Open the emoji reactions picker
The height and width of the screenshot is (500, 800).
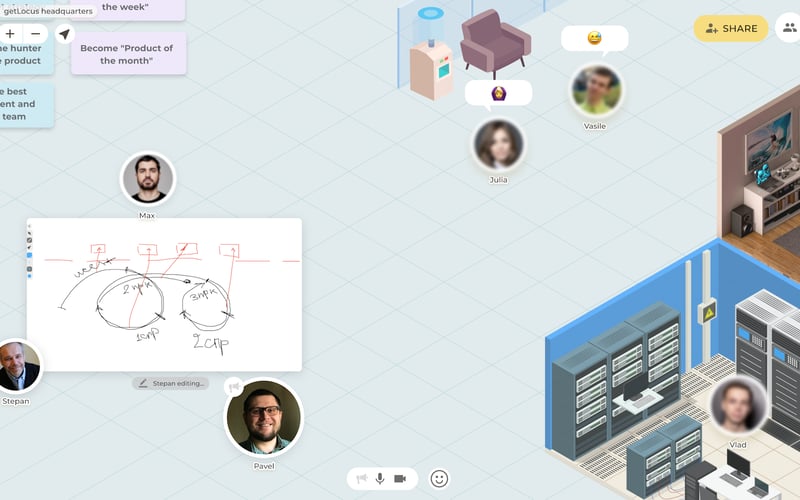click(439, 479)
